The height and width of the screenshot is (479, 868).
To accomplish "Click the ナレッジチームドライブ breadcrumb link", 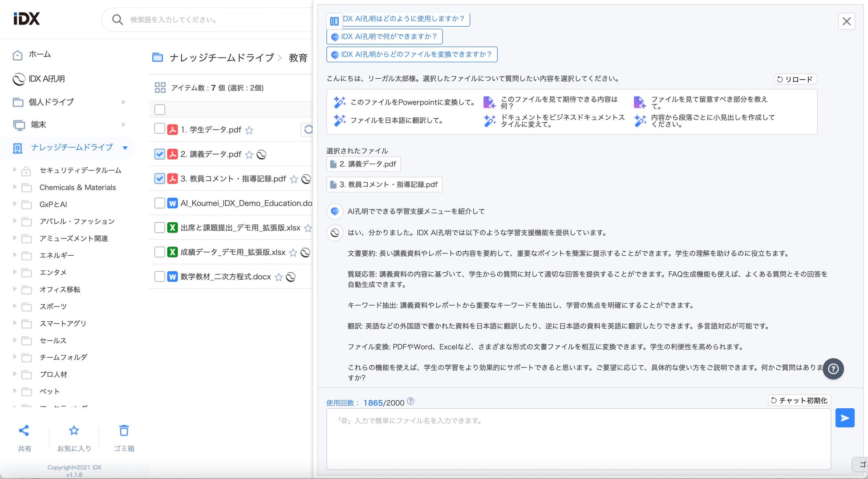I will [x=222, y=58].
